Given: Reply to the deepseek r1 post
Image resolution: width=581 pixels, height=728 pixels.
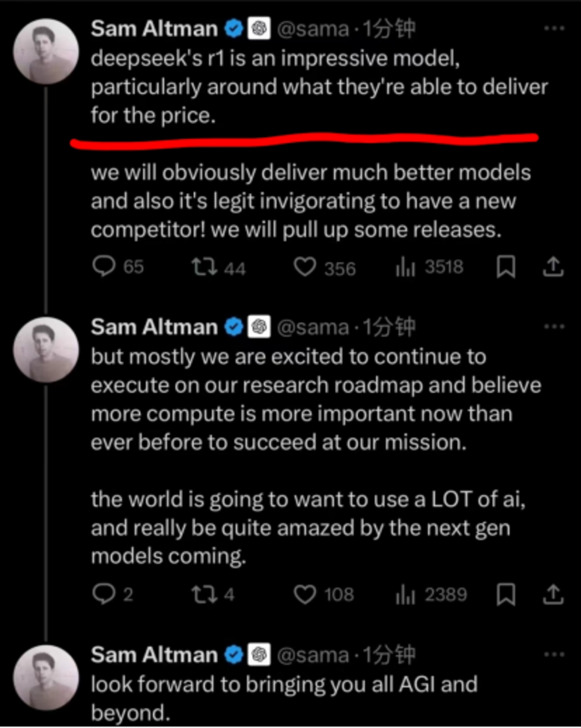Looking at the screenshot, I should (104, 267).
